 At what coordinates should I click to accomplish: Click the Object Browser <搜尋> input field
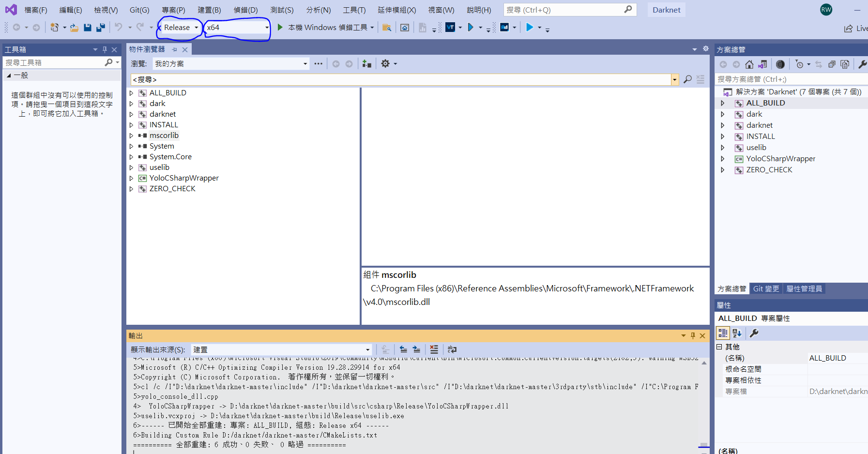401,79
